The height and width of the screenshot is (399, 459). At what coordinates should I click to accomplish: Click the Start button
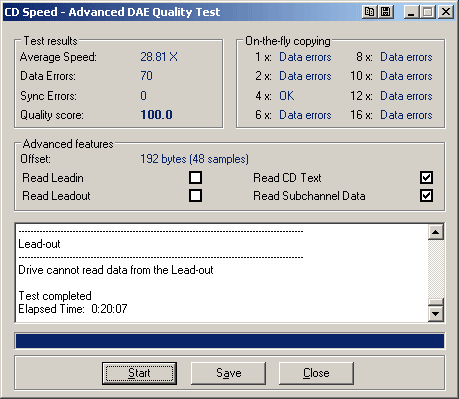pos(139,373)
